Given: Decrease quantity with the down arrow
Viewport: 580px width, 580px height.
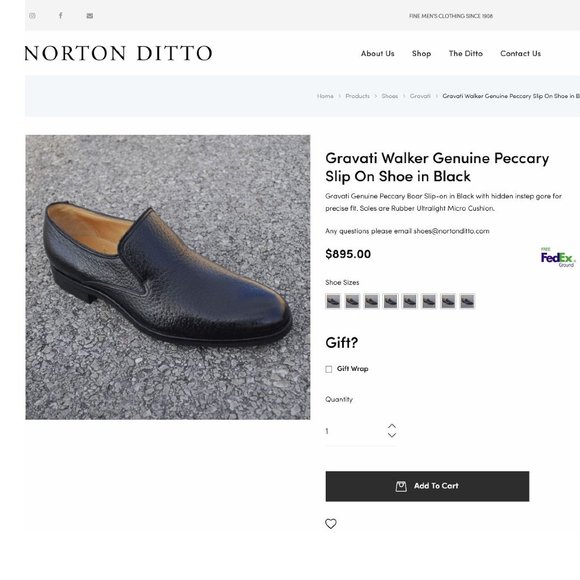Looking at the screenshot, I should (392, 435).
